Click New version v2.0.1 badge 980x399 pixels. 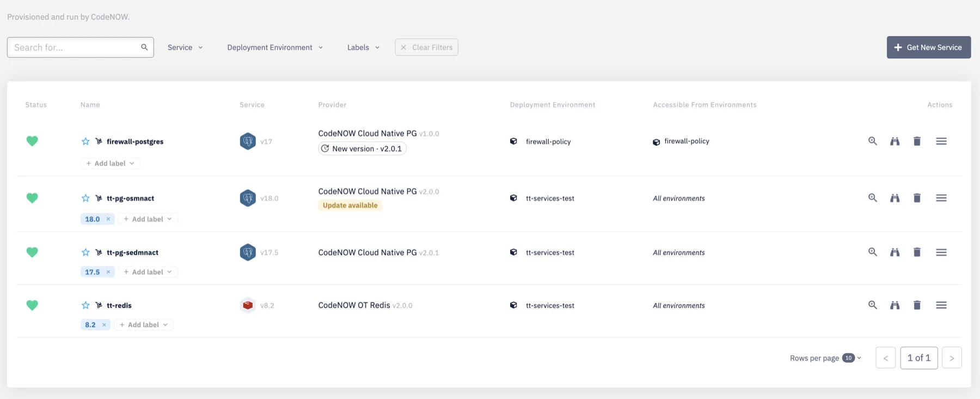tap(362, 149)
